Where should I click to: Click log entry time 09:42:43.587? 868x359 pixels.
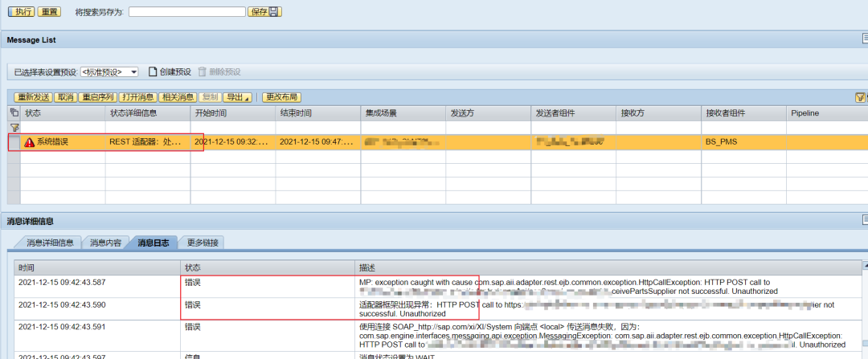[x=61, y=282]
